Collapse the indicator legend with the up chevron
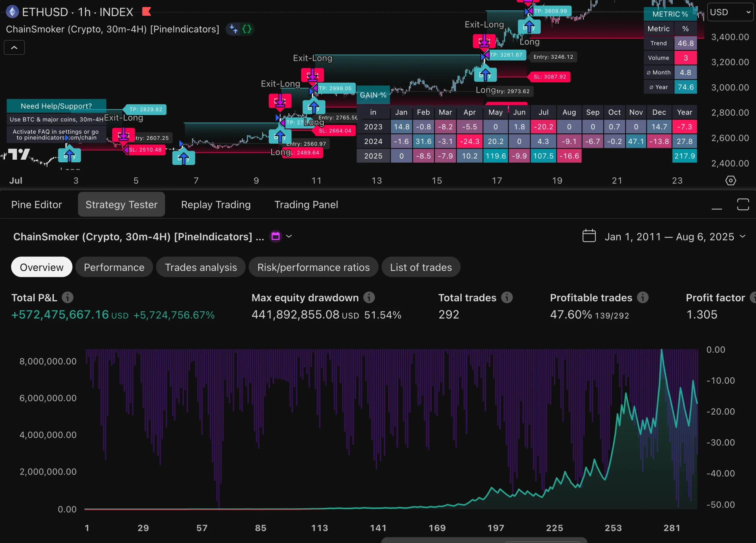This screenshot has height=543, width=756. (x=14, y=47)
